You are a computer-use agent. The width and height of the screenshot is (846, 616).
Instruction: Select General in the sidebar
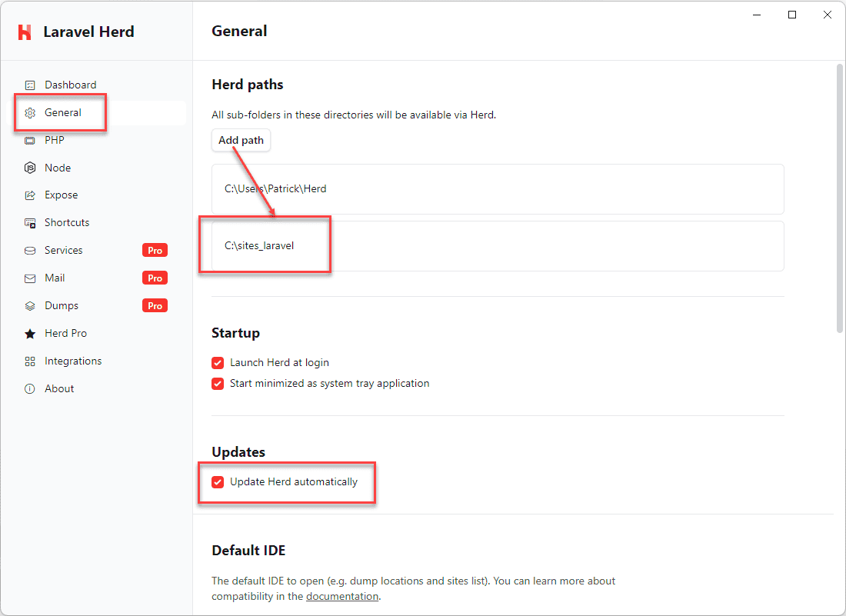tap(62, 112)
